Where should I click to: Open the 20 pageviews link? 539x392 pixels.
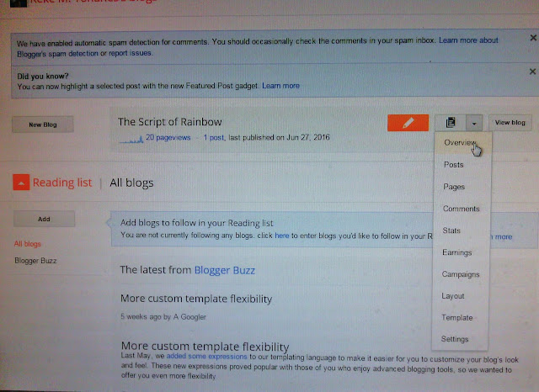[168, 138]
